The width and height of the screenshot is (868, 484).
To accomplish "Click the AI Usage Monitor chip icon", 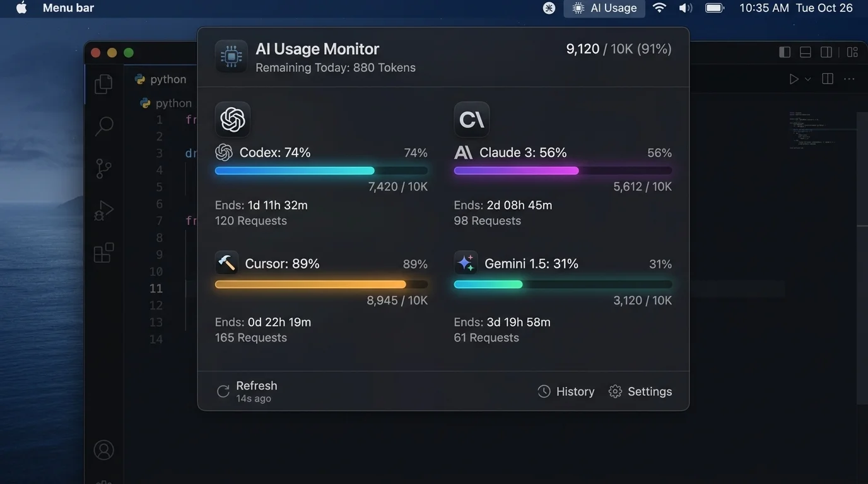I will 231,57.
